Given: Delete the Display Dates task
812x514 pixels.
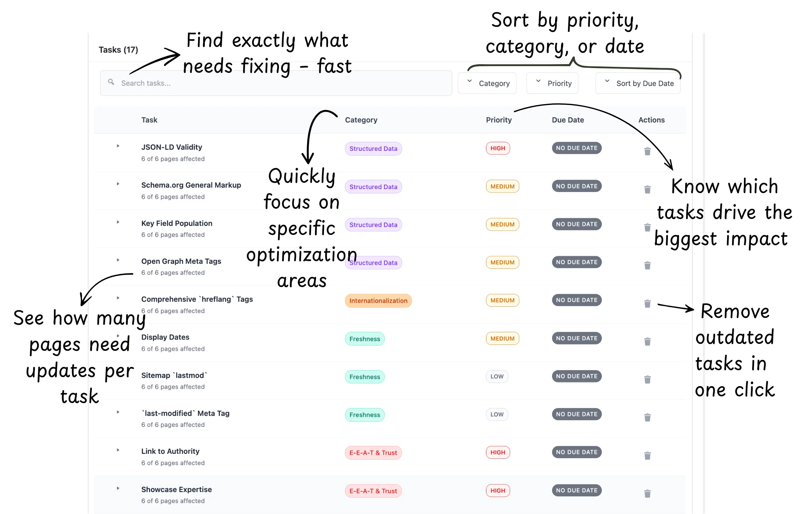Looking at the screenshot, I should tap(647, 342).
